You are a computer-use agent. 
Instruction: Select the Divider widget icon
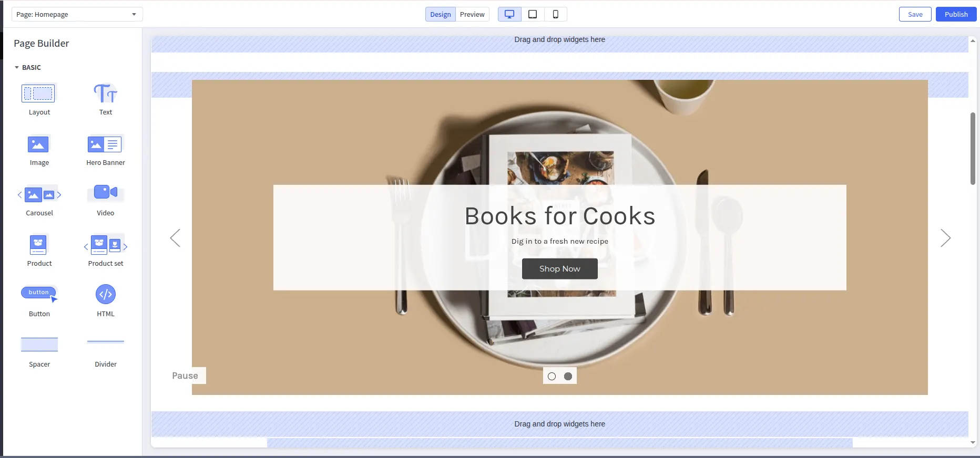click(106, 341)
